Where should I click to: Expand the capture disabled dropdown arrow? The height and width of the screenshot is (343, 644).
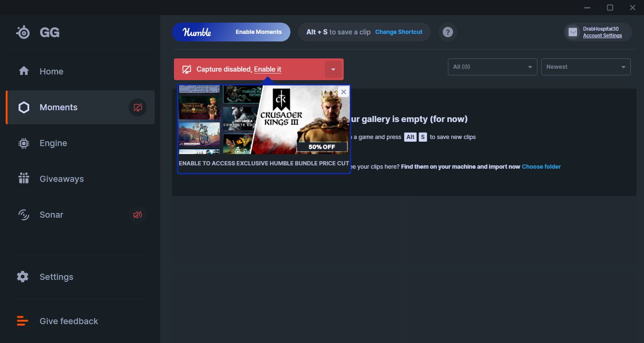coord(333,69)
